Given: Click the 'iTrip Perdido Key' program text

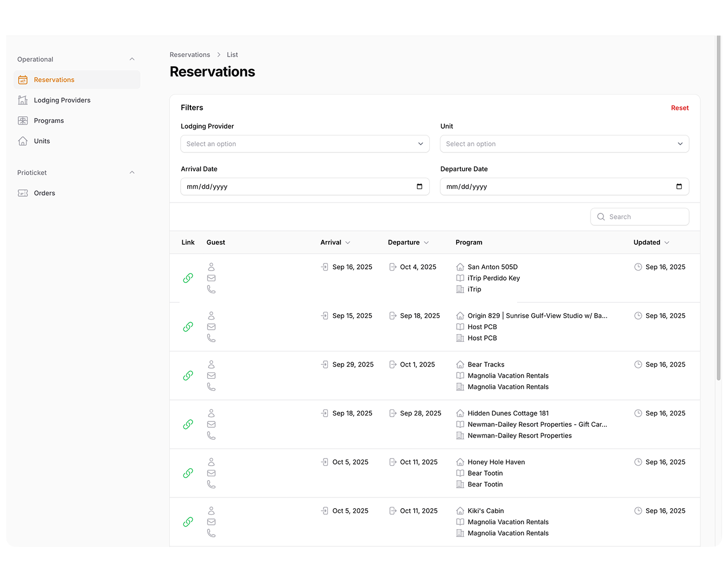Looking at the screenshot, I should pyautogui.click(x=494, y=278).
